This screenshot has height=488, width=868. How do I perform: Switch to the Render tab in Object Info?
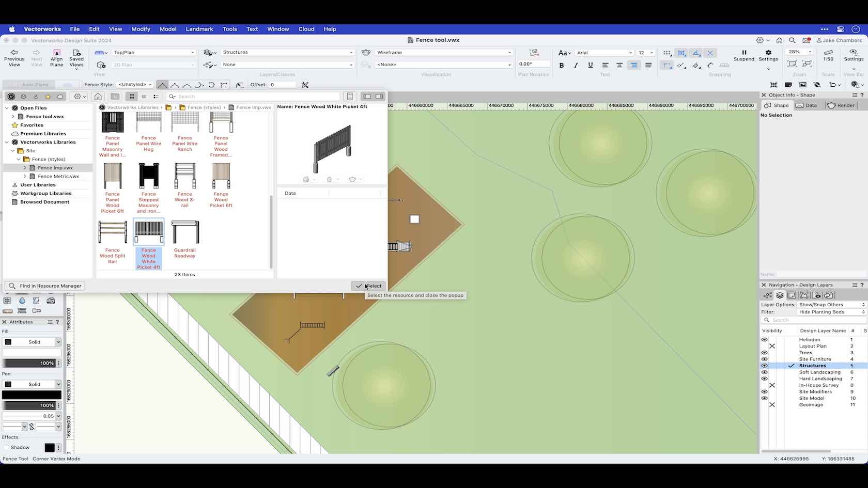841,105
